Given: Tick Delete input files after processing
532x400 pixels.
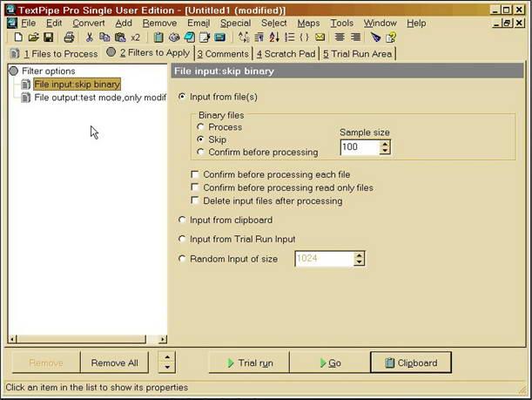Looking at the screenshot, I should click(x=195, y=200).
